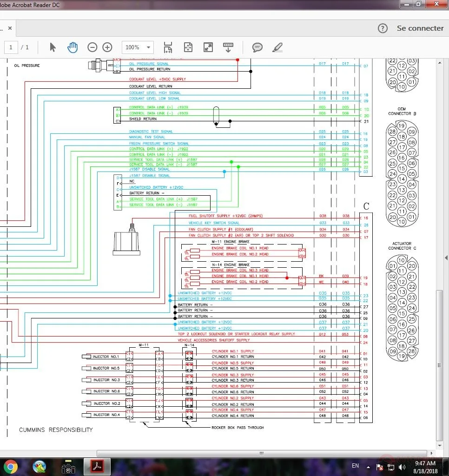
Task: Click 'M-11 ENGINE BRAKE' heading
Action: [x=231, y=242]
